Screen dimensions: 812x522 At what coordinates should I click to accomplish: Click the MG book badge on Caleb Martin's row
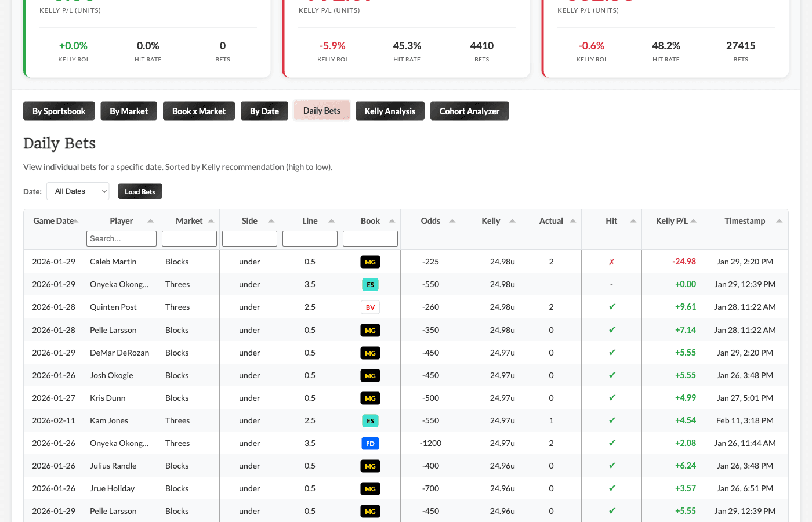click(x=370, y=262)
